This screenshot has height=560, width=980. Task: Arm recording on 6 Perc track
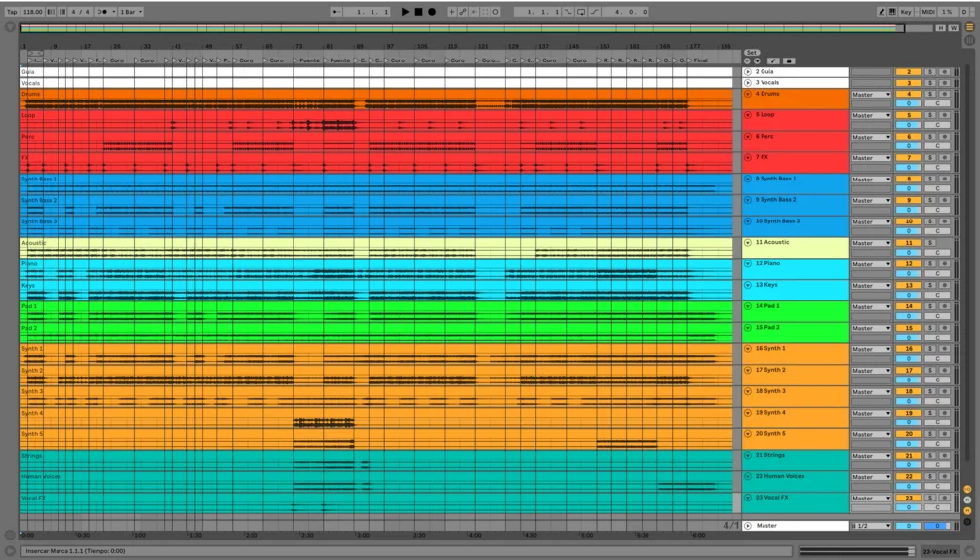pos(944,137)
